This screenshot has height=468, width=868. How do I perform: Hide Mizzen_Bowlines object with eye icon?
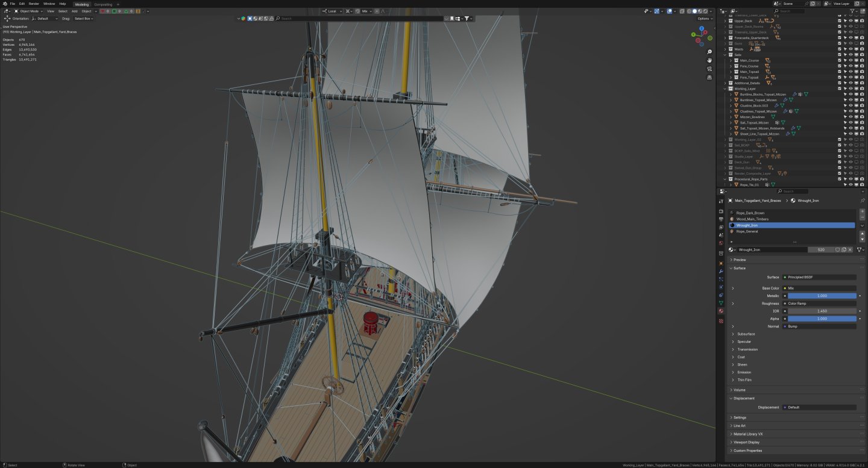851,117
